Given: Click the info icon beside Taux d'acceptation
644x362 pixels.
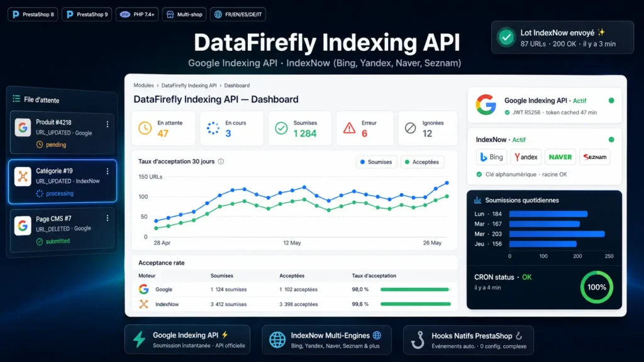Looking at the screenshot, I should click(x=221, y=162).
